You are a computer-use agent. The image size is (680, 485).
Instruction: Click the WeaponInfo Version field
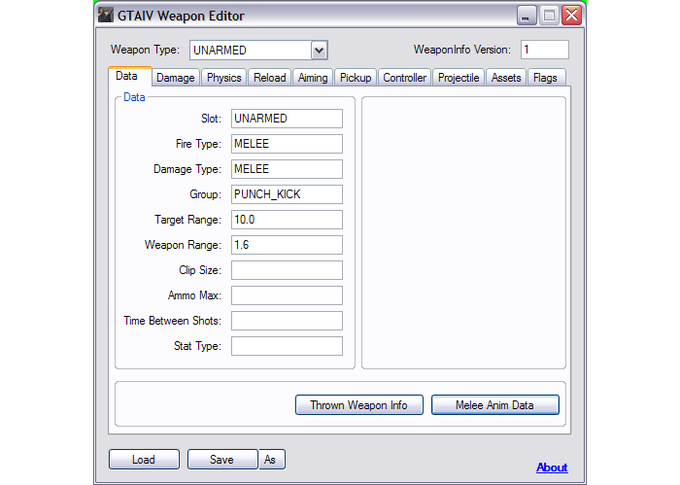545,49
